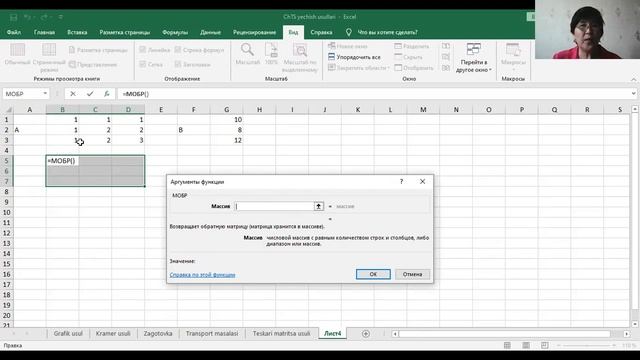The image size is (640, 360).
Task: Click inside the formula bar text
Action: [x=136, y=94]
